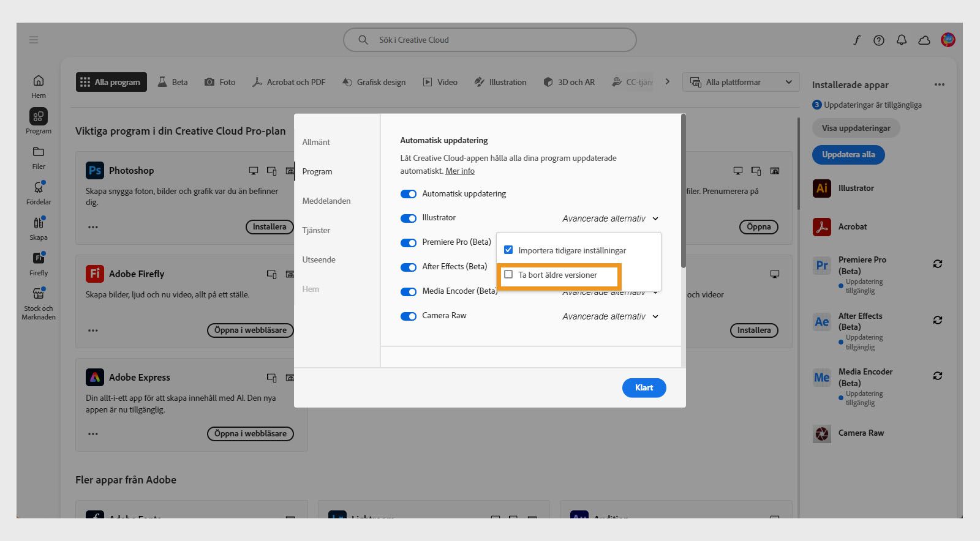
Task: Click Öppna i webbläsare for Adobe Firefly
Action: pyautogui.click(x=251, y=330)
